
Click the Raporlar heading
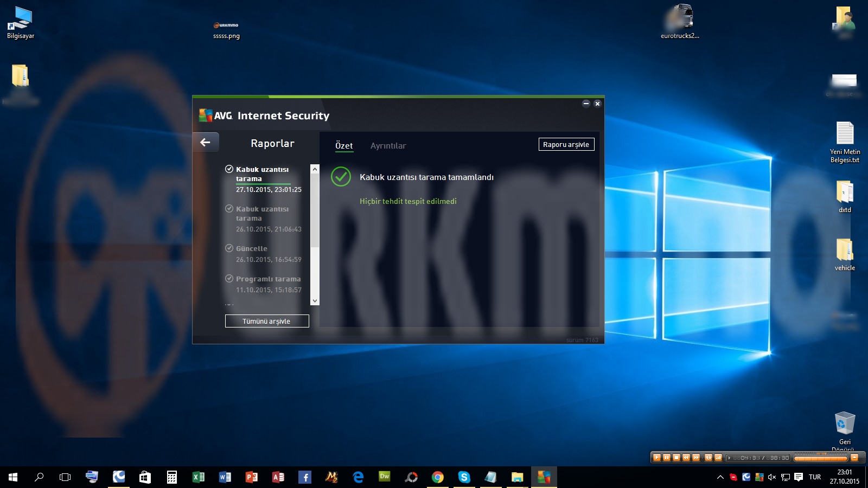[x=272, y=143]
